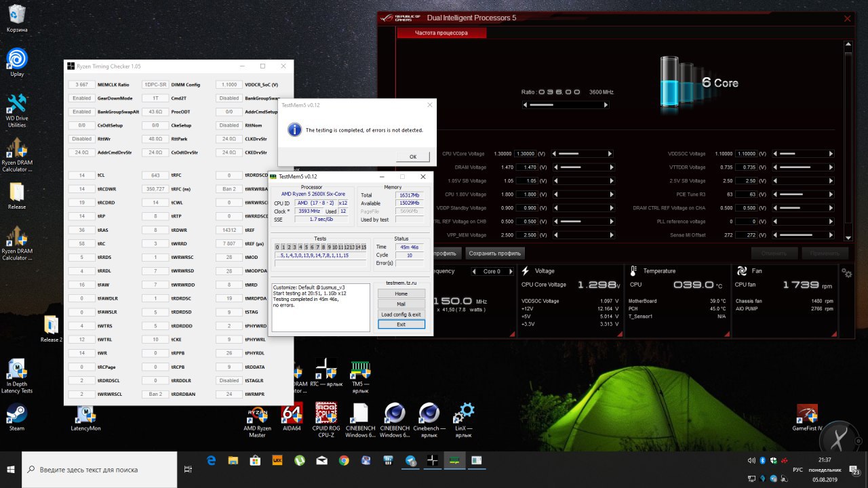Open the Корзина recycle bin icon
The height and width of the screenshot is (488, 868).
click(17, 18)
